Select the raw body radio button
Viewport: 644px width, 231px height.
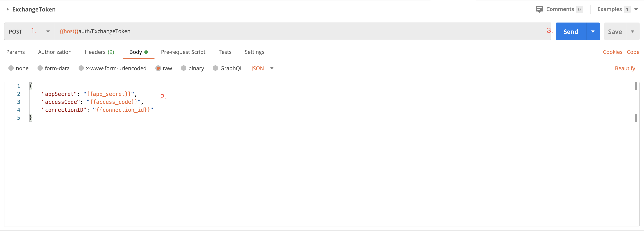(x=158, y=68)
